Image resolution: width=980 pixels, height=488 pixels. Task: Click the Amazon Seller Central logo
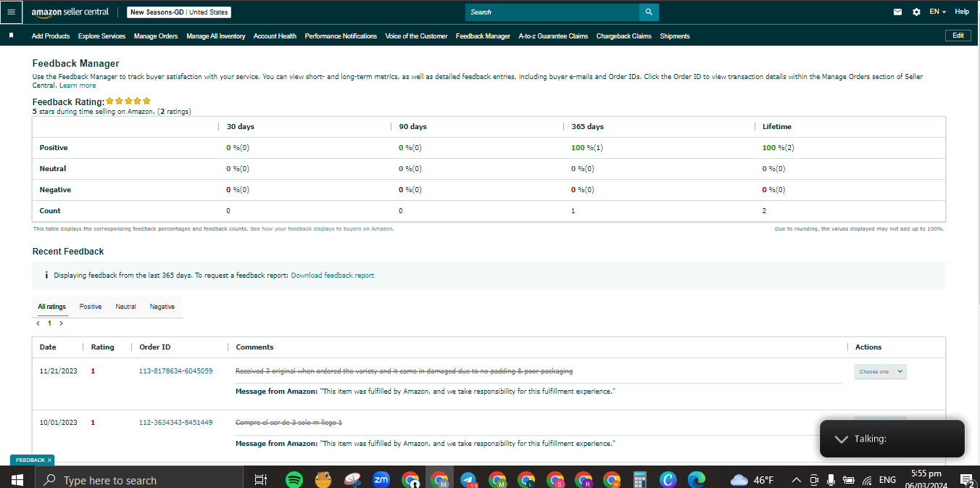70,12
